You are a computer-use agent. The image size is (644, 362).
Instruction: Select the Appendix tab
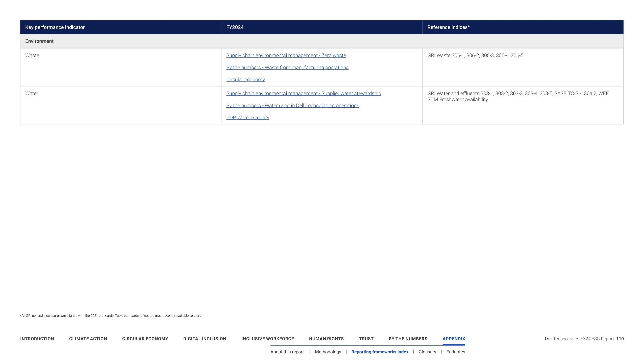pyautogui.click(x=454, y=339)
